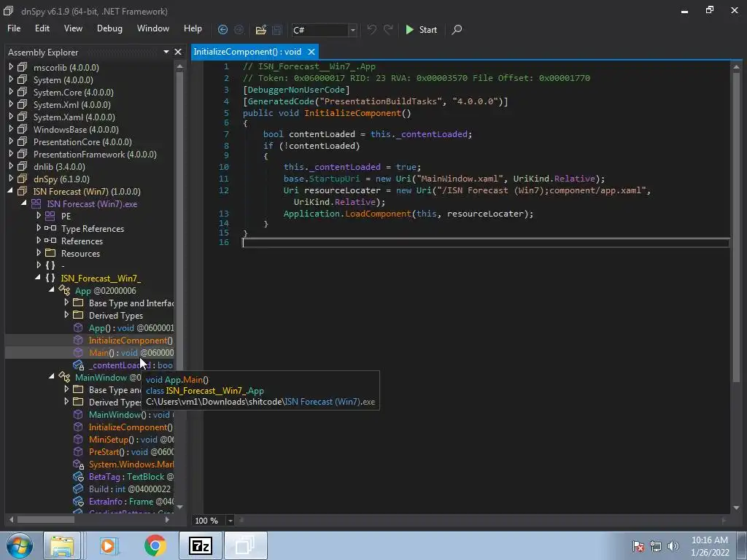The image size is (747, 560).
Task: Close the Assembly Explorer panel
Action: tap(178, 52)
